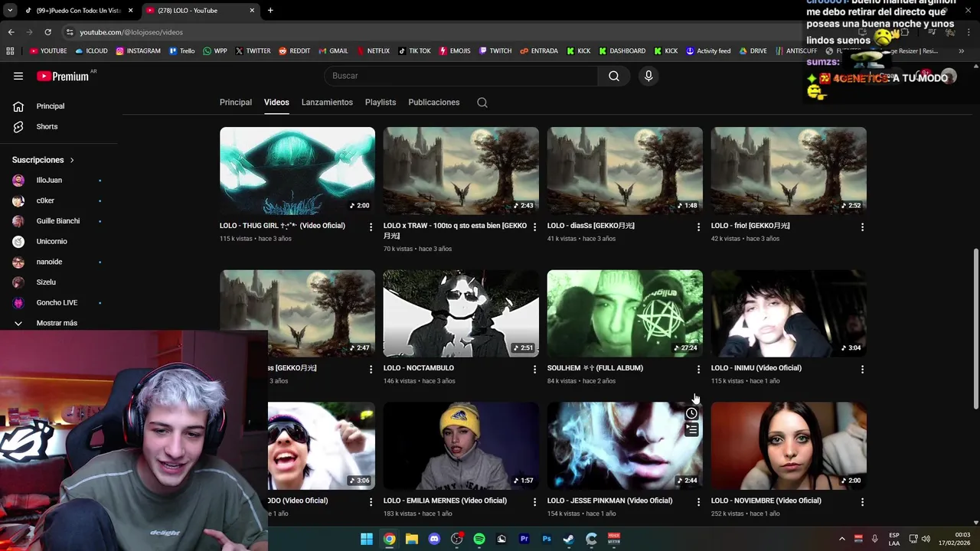This screenshot has height=551, width=980.
Task: Open options menu for LOLO - INIMU video
Action: click(862, 370)
